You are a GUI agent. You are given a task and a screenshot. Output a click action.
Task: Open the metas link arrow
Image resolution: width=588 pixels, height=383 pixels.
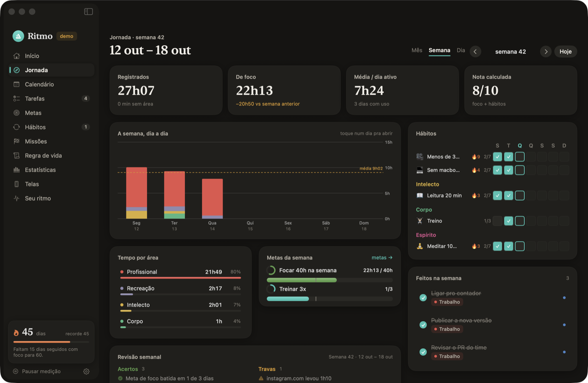pos(382,258)
